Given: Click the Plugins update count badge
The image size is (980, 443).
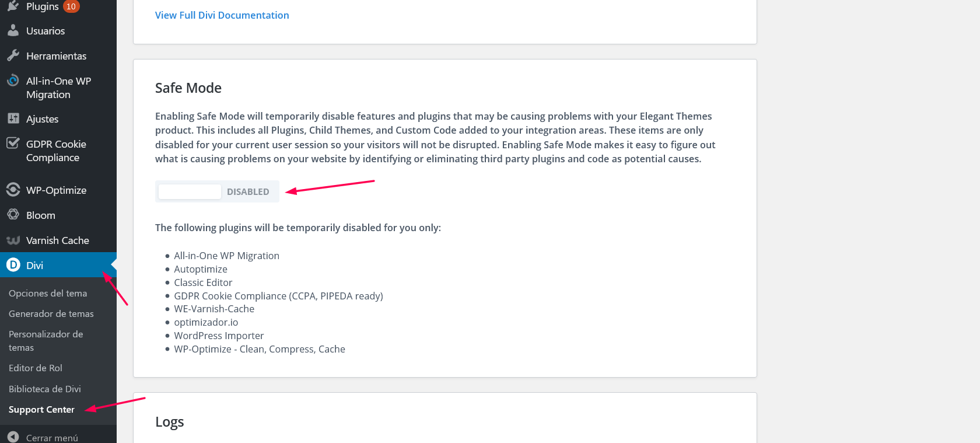Looking at the screenshot, I should point(71,6).
